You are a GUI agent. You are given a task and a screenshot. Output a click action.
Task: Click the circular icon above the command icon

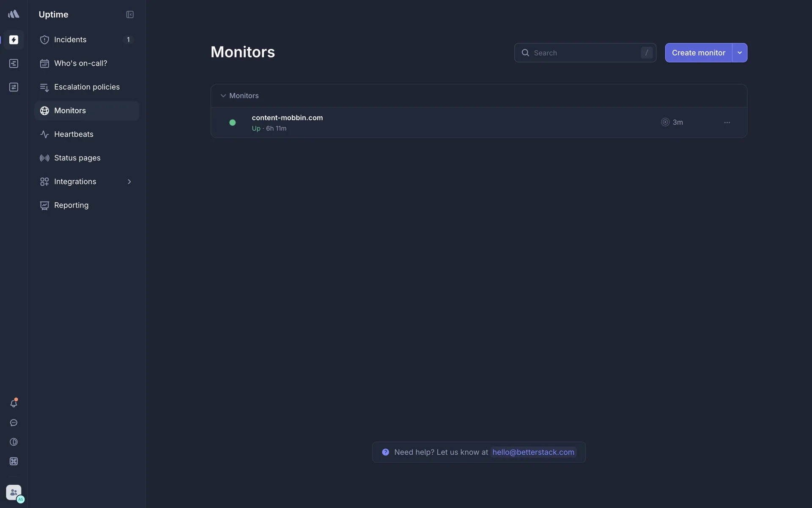point(14,442)
